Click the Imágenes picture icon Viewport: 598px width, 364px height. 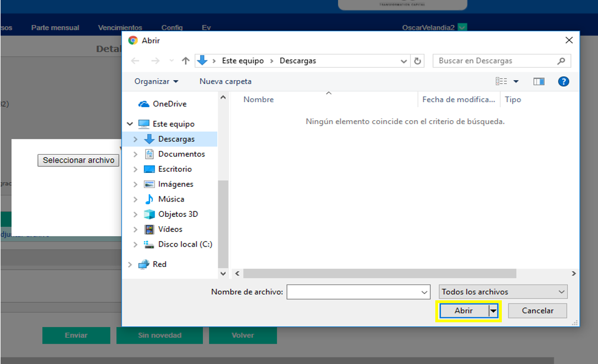149,184
